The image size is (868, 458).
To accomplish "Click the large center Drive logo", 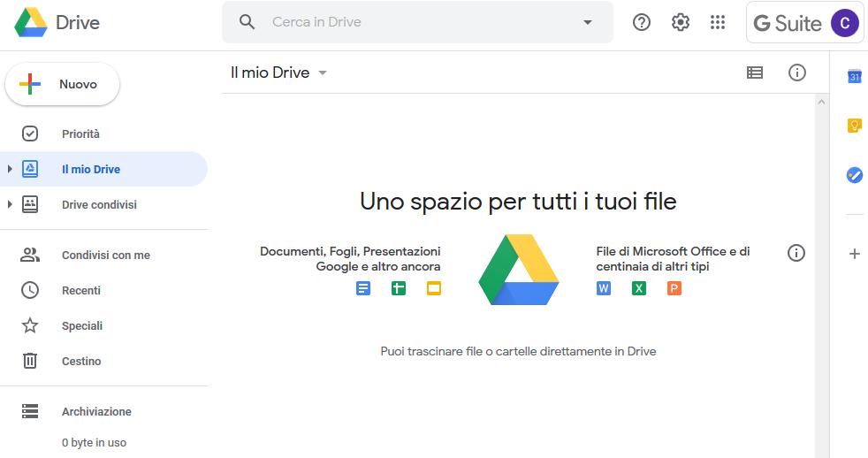I will [x=519, y=270].
